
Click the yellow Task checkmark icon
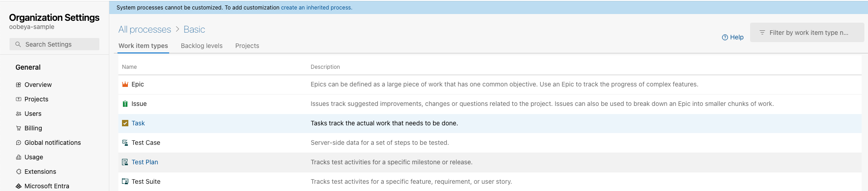pos(125,123)
